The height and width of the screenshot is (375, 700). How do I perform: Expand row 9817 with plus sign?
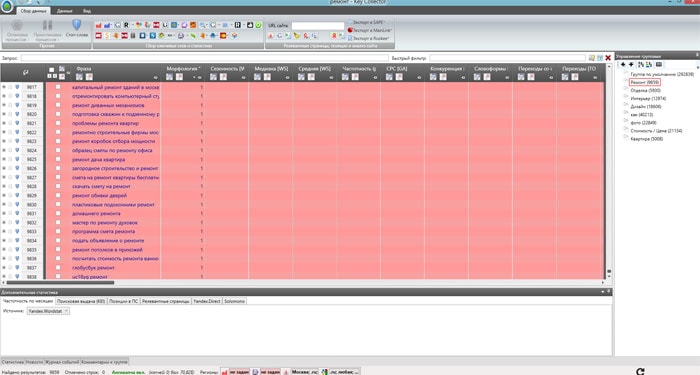[x=4, y=87]
